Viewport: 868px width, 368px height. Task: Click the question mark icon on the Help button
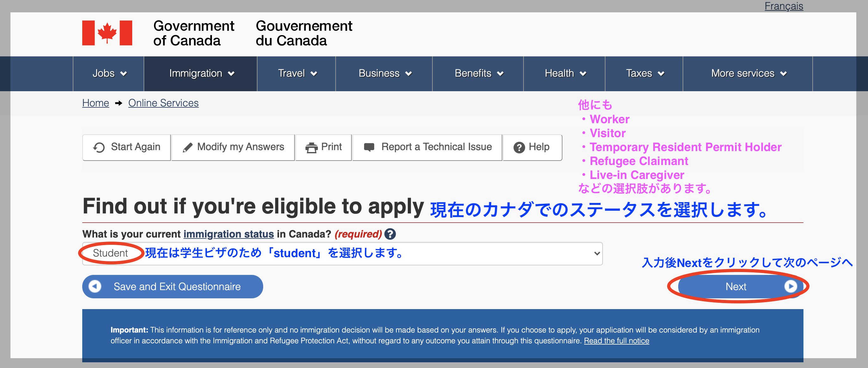(519, 147)
